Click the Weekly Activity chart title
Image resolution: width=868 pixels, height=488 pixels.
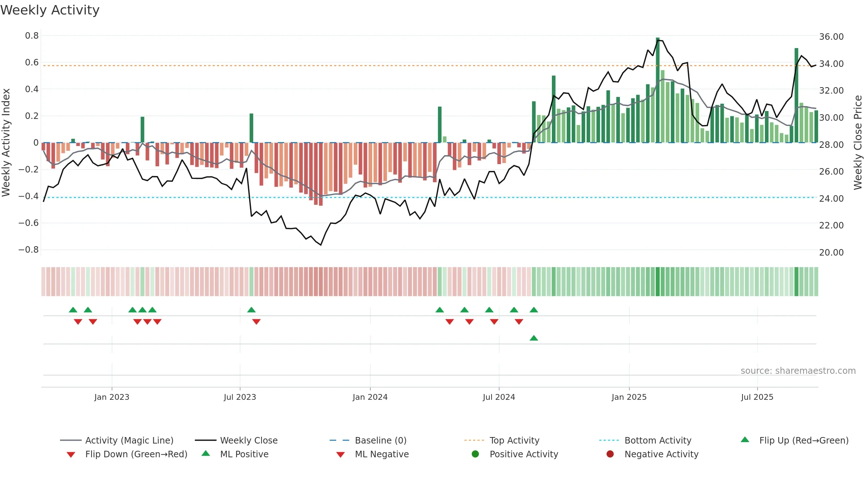pyautogui.click(x=50, y=10)
